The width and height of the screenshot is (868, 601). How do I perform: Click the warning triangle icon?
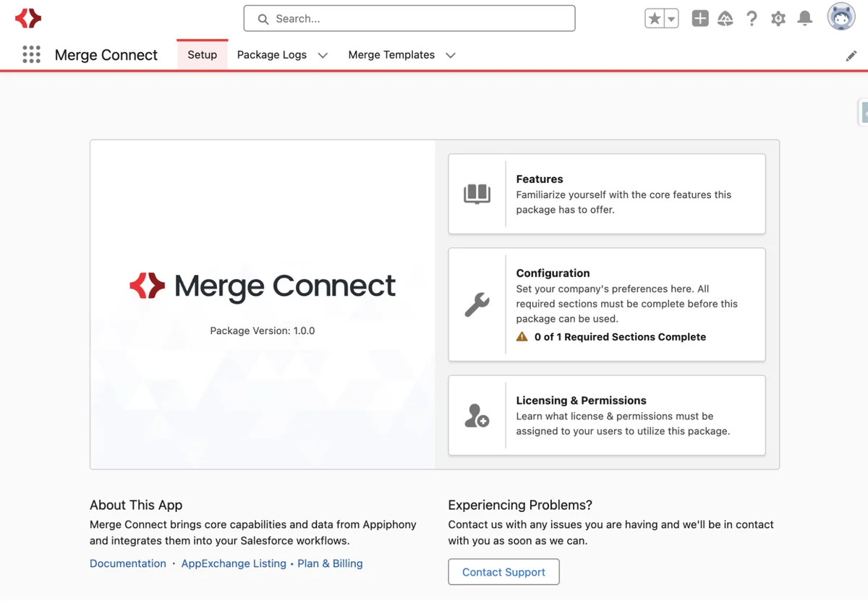coord(522,336)
